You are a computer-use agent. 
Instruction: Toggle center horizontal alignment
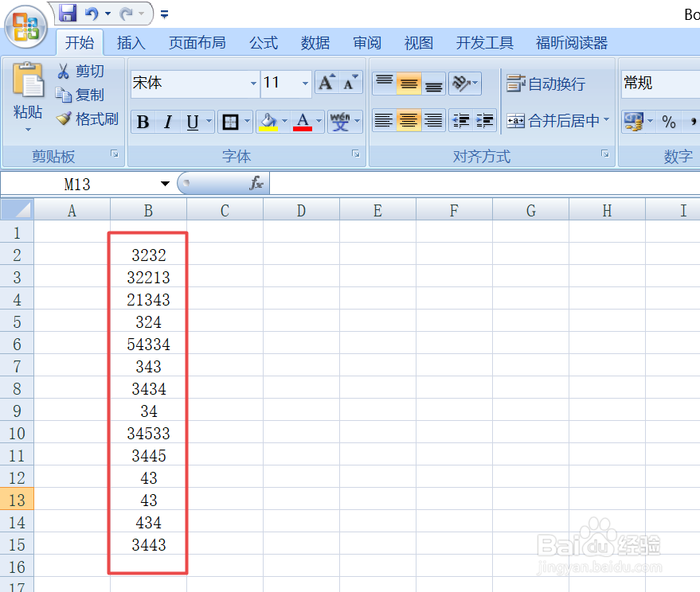pyautogui.click(x=409, y=120)
